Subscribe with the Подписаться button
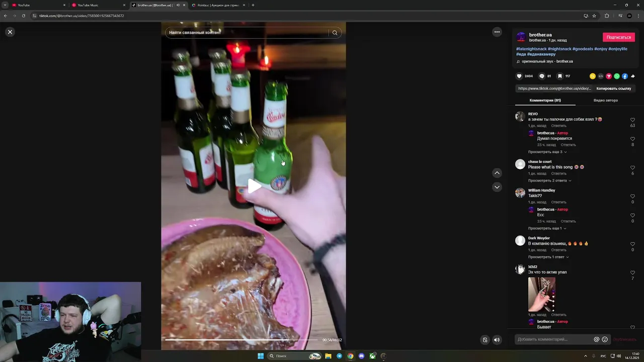This screenshot has height=362, width=644. [618, 37]
